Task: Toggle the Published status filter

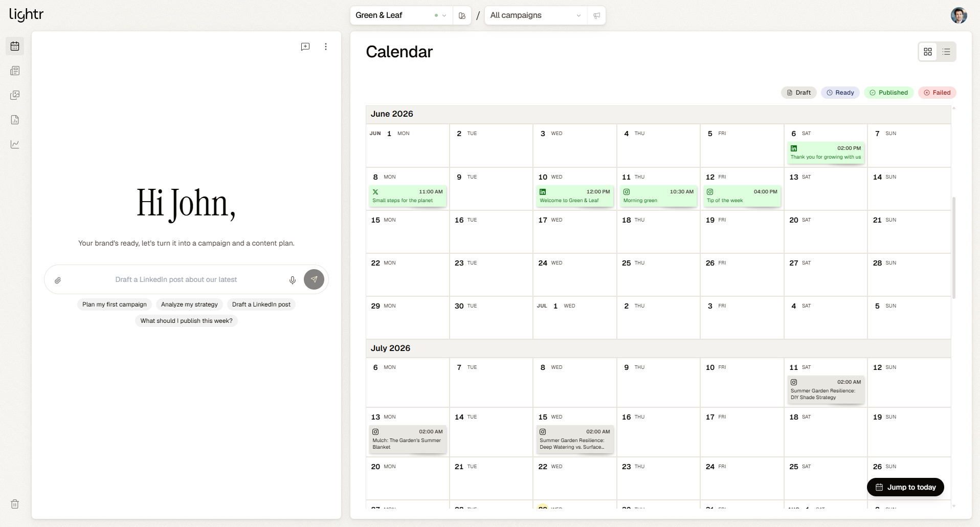Action: (x=889, y=93)
